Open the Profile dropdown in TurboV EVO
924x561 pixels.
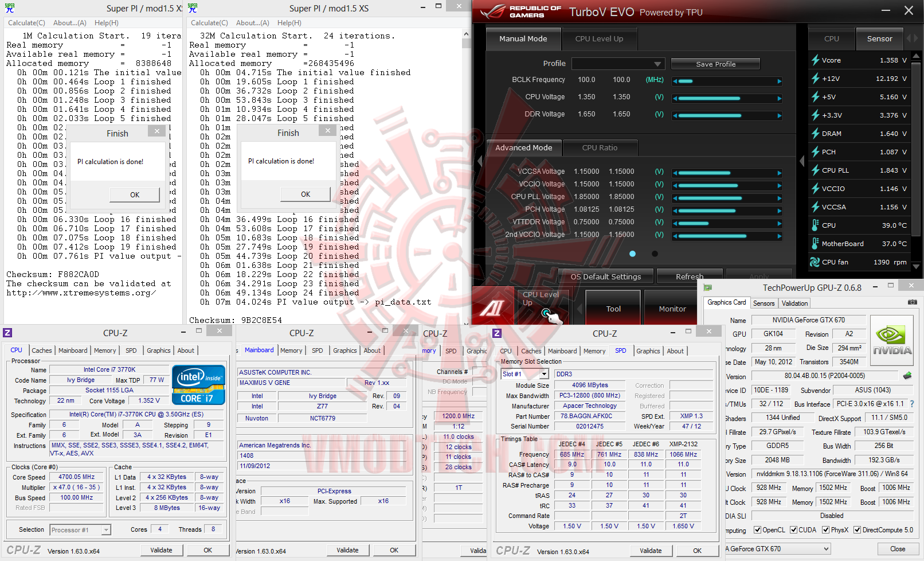click(x=618, y=64)
